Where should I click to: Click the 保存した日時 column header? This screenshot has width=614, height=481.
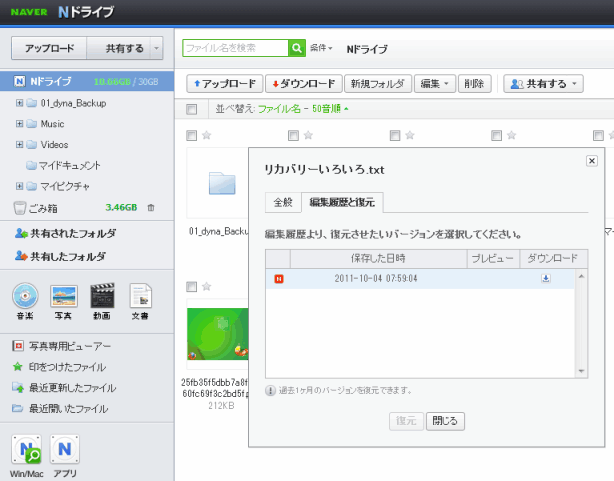point(378,259)
